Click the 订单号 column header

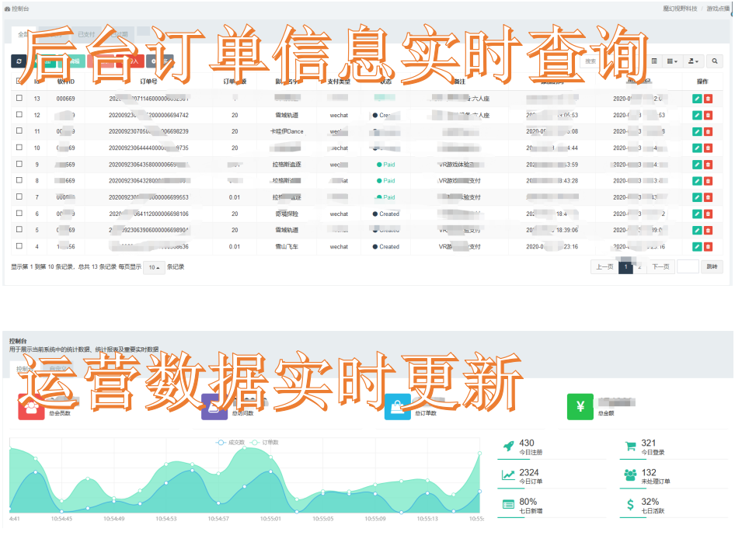coord(148,82)
